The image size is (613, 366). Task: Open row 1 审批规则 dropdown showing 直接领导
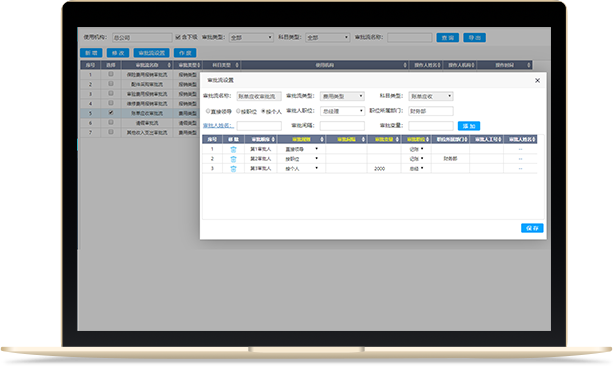tap(301, 149)
